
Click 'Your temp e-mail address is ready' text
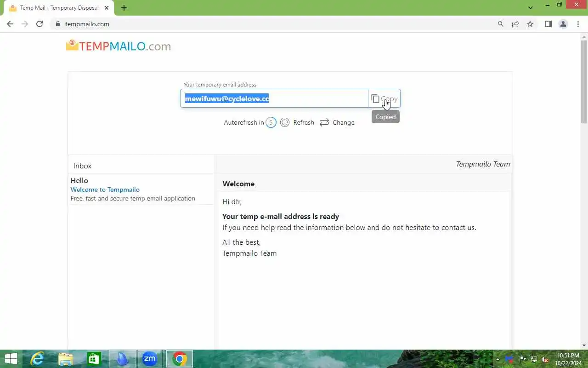[x=281, y=216]
